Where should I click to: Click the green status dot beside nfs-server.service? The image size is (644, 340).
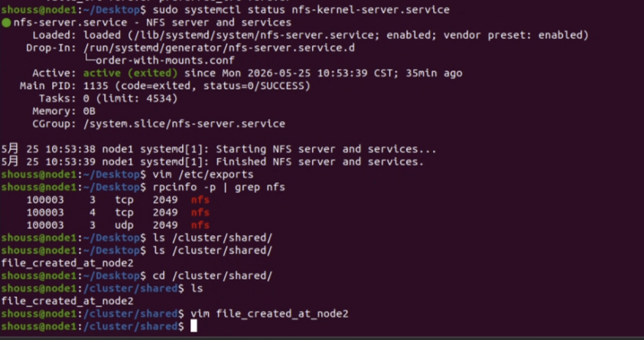pos(6,23)
